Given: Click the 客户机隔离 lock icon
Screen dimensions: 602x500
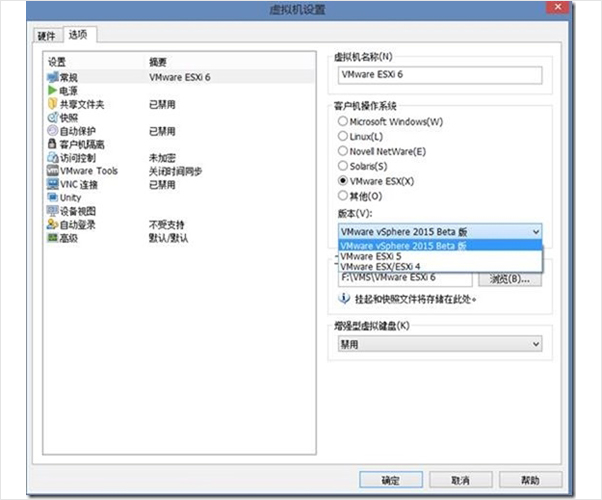Looking at the screenshot, I should point(52,144).
